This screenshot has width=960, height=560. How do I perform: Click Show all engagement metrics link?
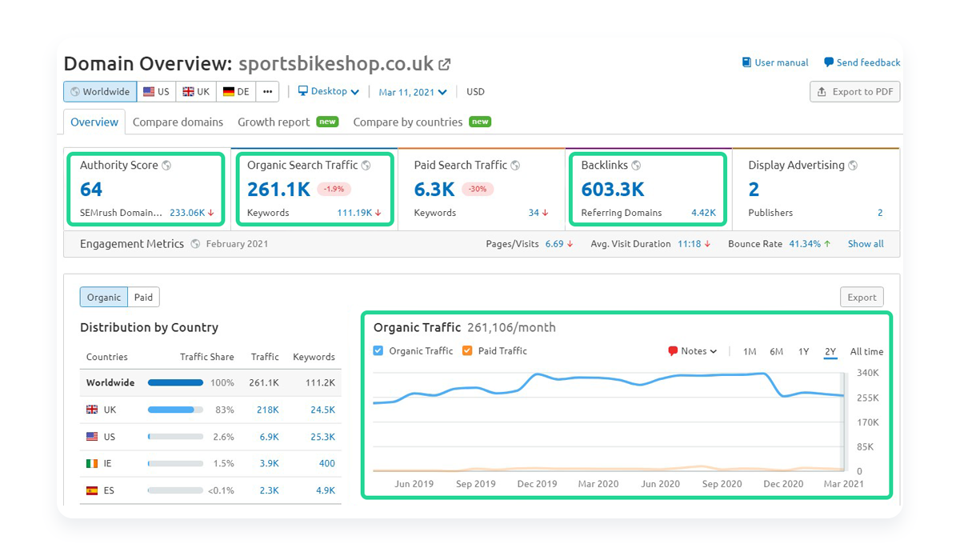(866, 244)
